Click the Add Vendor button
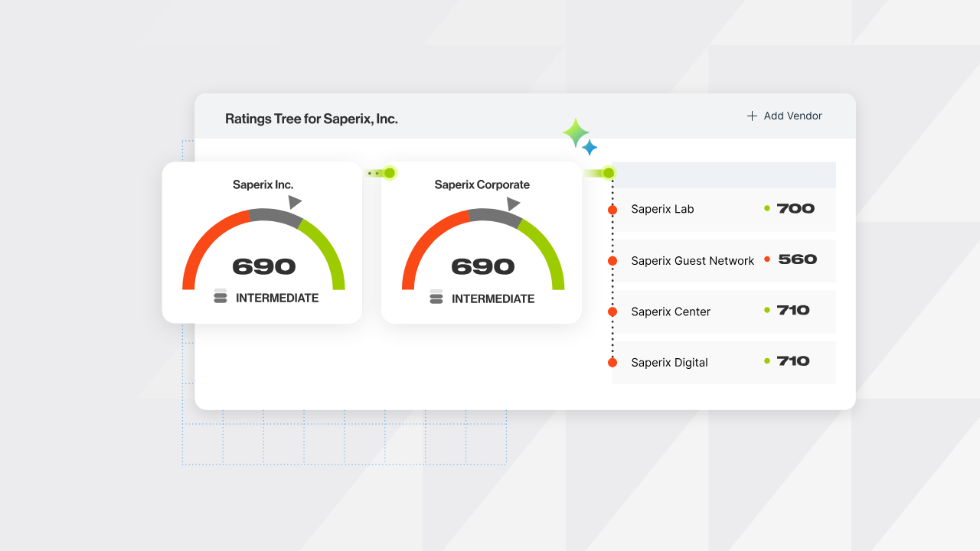This screenshot has width=980, height=551. [785, 116]
